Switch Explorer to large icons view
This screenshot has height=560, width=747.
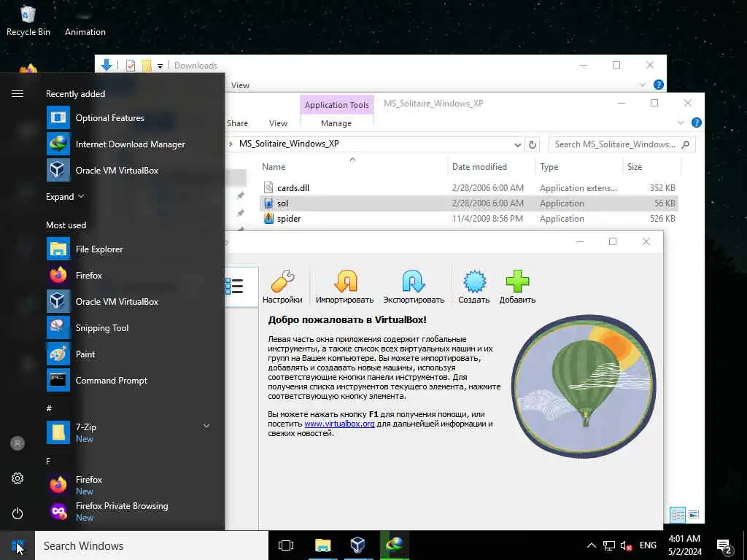[694, 515]
